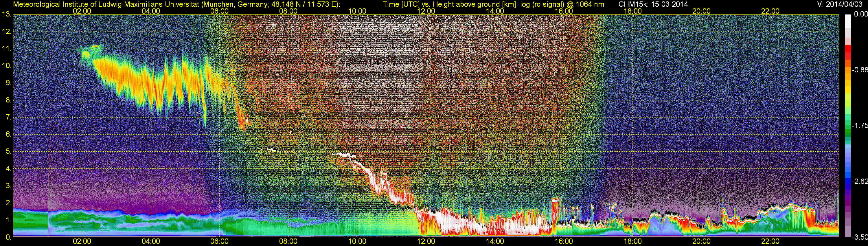Viewport: 868px width, 246px height.
Task: Click the plot description 'Time [UTC] vs. Height above ground [km]'
Action: pyautogui.click(x=450, y=4)
